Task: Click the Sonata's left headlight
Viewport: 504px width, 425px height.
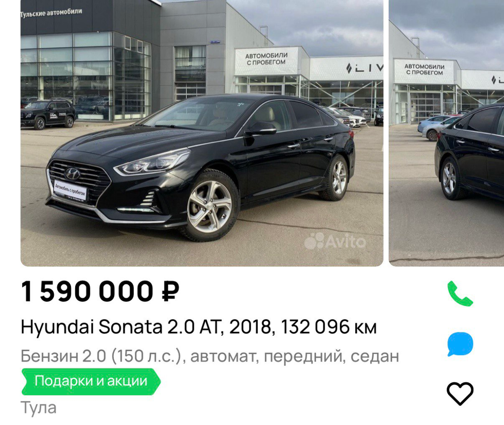Action: click(153, 163)
